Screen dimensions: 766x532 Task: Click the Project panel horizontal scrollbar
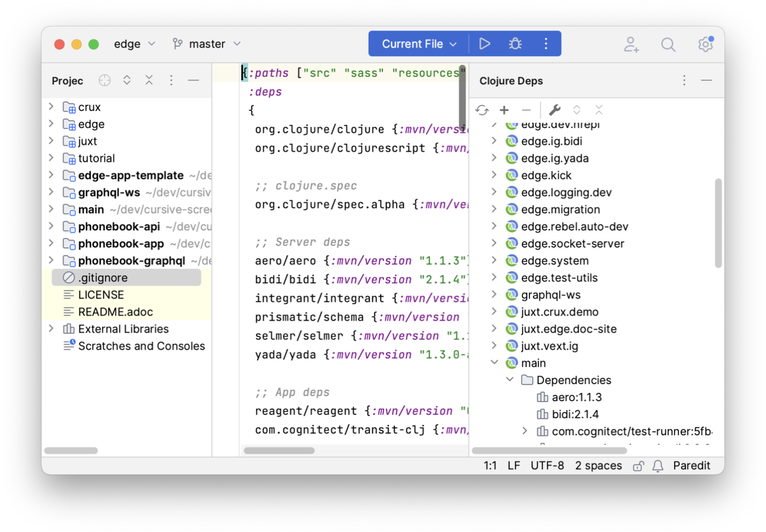[71, 451]
